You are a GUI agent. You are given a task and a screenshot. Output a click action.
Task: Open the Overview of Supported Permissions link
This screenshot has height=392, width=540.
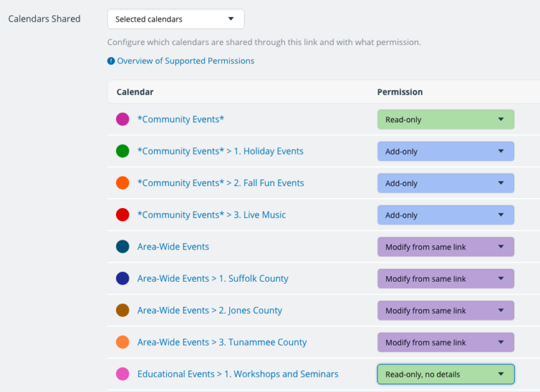(186, 61)
